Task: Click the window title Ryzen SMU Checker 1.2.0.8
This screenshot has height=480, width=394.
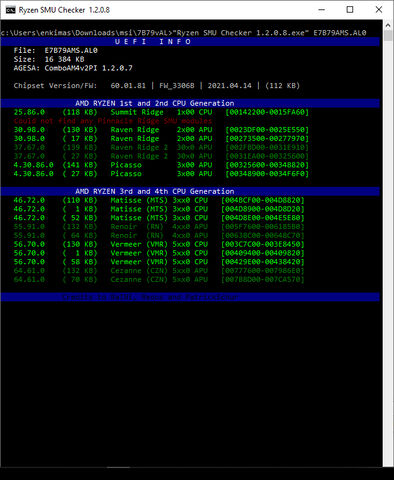Action: click(64, 10)
